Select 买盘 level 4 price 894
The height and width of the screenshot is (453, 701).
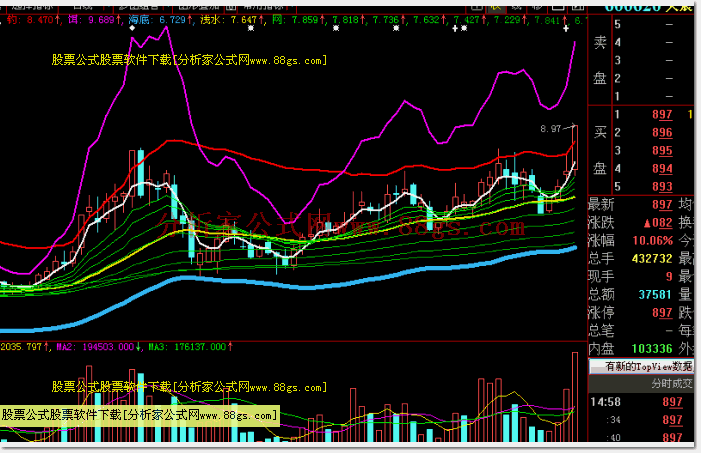click(662, 169)
